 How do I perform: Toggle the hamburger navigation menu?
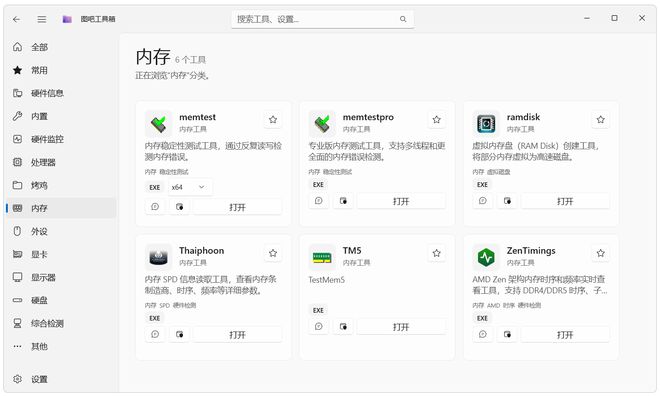point(42,19)
